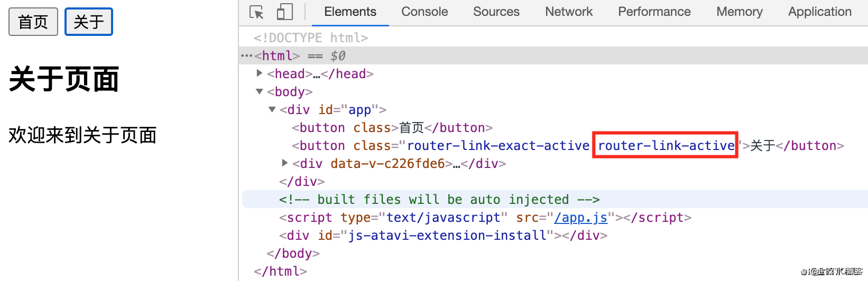Open the Memory tab

[740, 12]
